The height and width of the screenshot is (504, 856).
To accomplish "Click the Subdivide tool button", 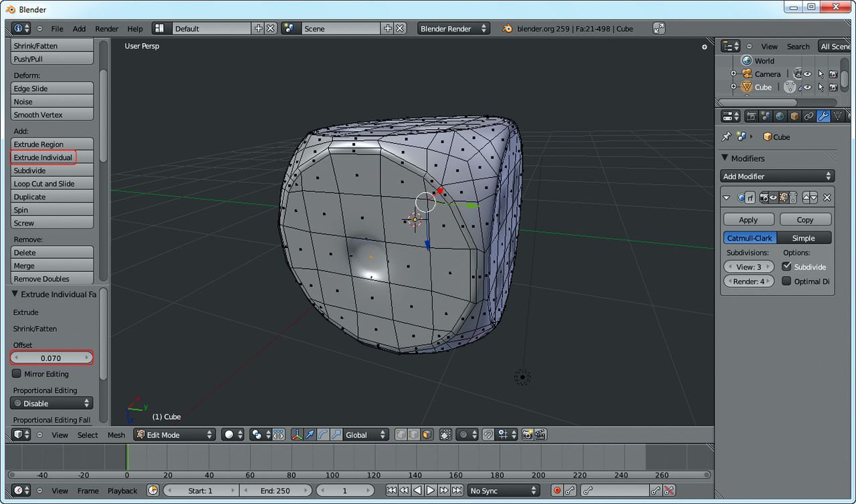I will (x=52, y=170).
